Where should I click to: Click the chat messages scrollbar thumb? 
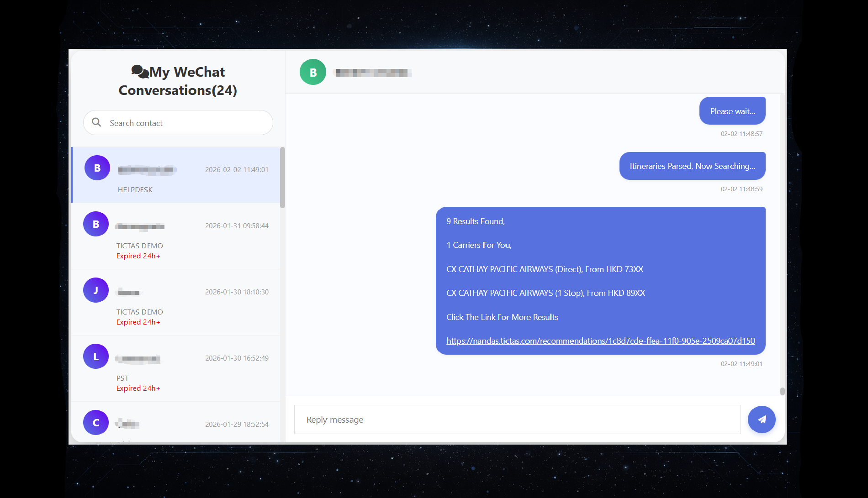[782, 391]
